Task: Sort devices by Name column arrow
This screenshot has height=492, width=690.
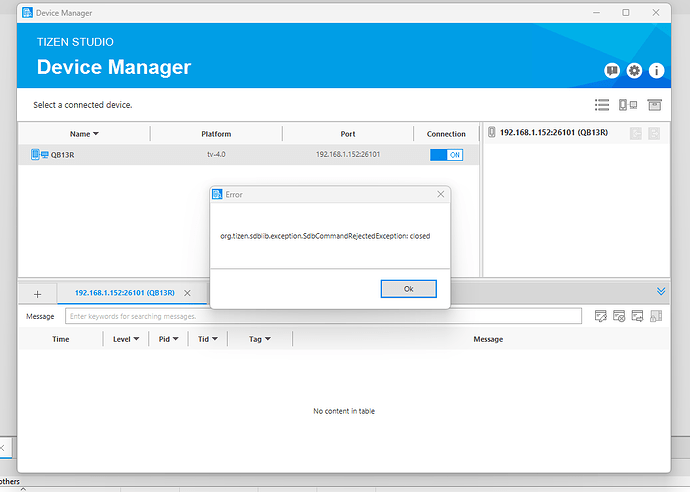Action: [x=96, y=134]
